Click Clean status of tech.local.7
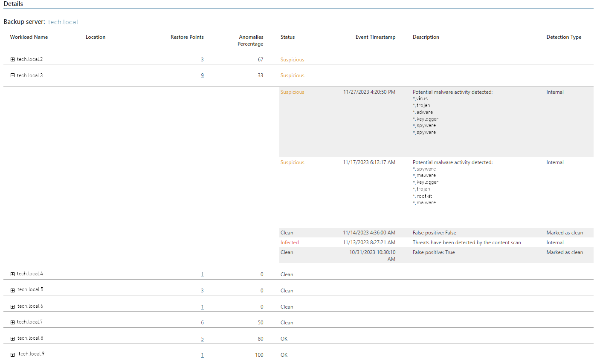The image size is (597, 364). pyautogui.click(x=287, y=323)
